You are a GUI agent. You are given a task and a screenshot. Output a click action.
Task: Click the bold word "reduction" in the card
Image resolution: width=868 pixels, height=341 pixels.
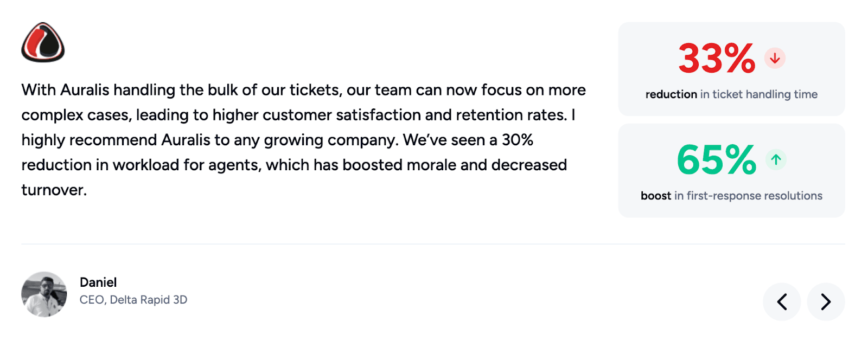click(x=671, y=94)
